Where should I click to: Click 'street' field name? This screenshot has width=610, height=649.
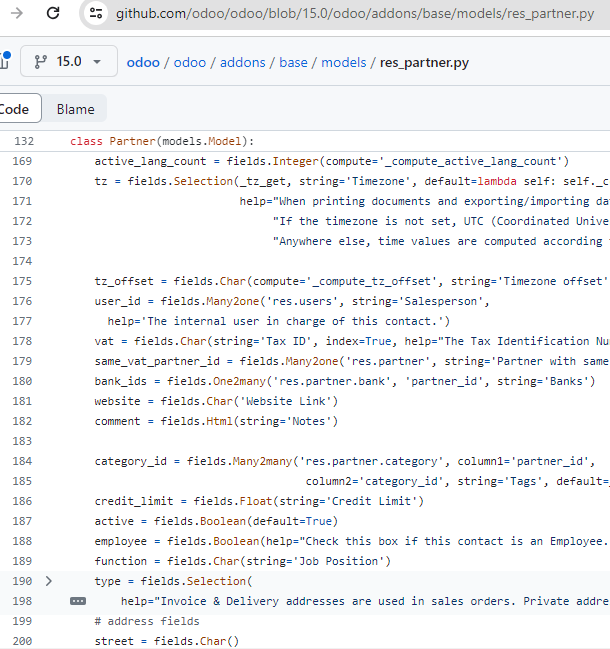point(114,641)
